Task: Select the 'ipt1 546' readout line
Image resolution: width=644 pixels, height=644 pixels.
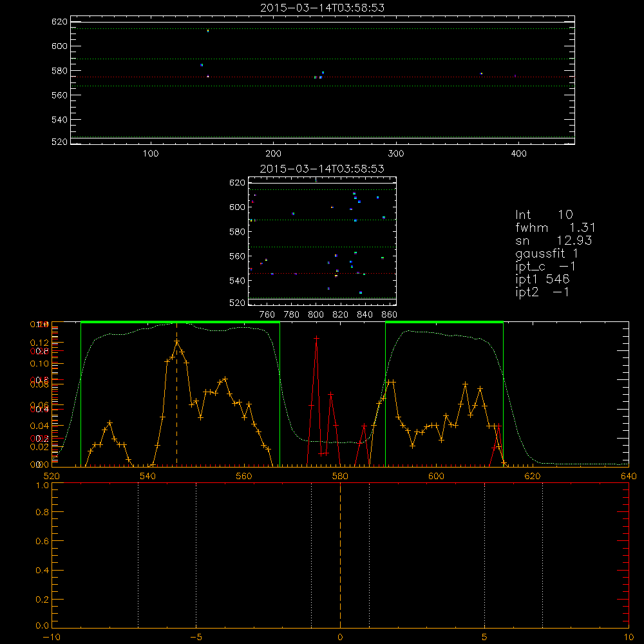Action: click(x=542, y=279)
